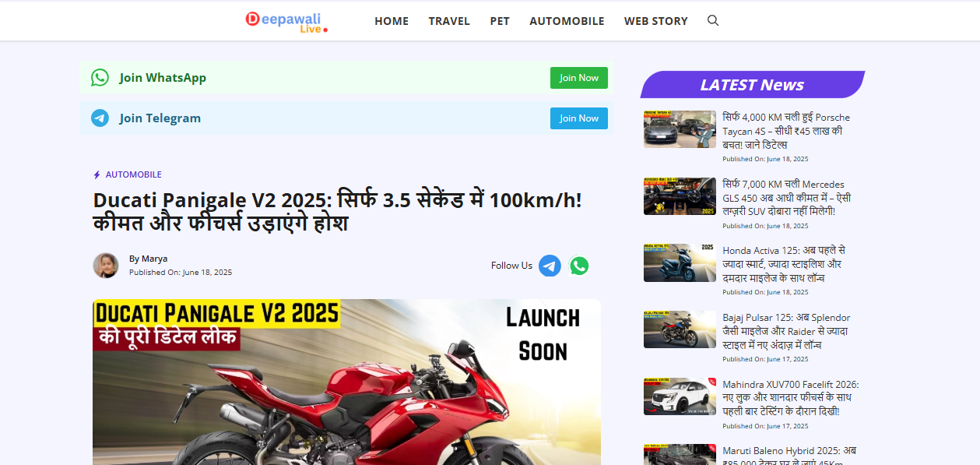Click the publish date under Mahindra XUV700 headline
The height and width of the screenshot is (465, 980).
pos(765,426)
